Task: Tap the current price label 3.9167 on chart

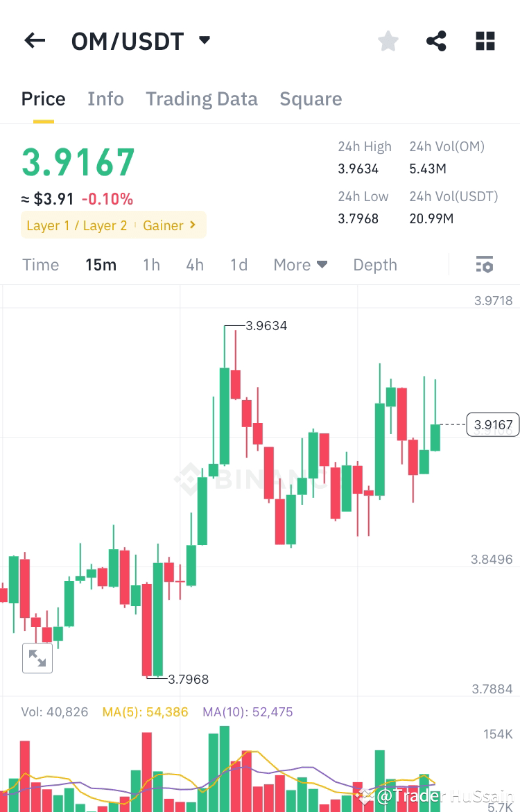Action: pos(492,424)
